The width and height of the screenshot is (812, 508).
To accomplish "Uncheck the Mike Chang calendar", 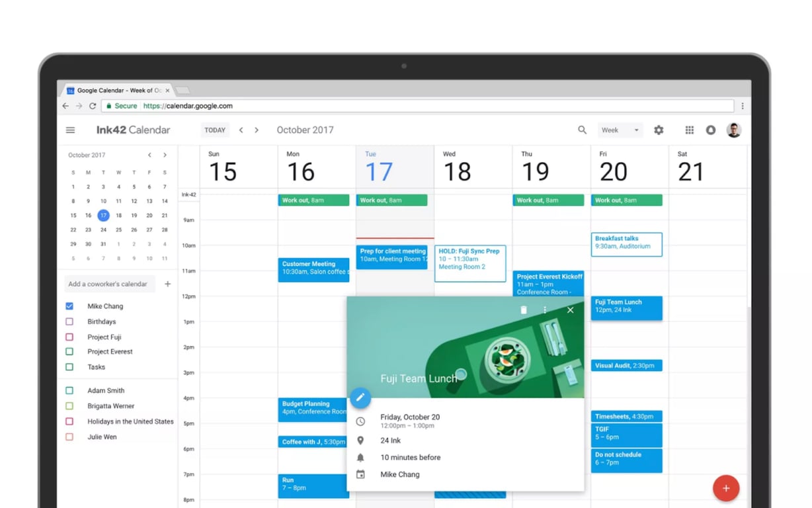I will (x=69, y=306).
